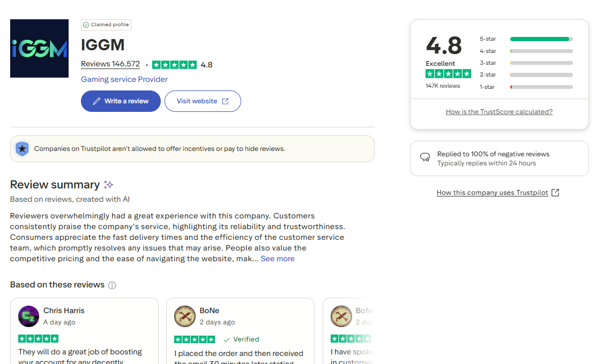The image size is (604, 364).
Task: Filter reviews by 1-star rating bar
Action: [x=541, y=87]
